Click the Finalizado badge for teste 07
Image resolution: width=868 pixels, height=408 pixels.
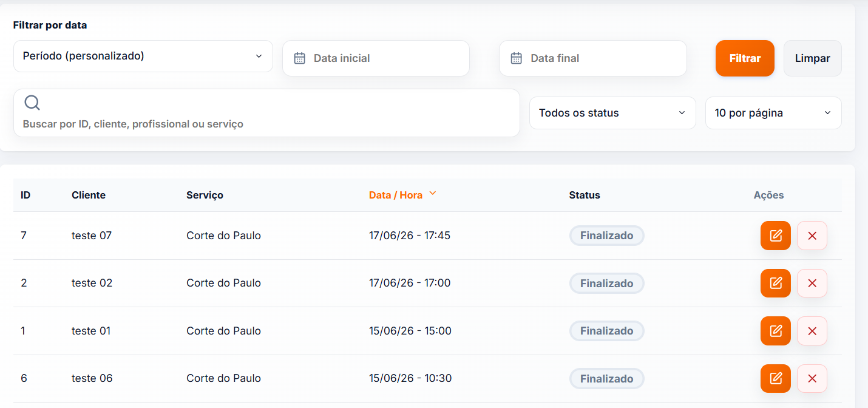(x=606, y=236)
